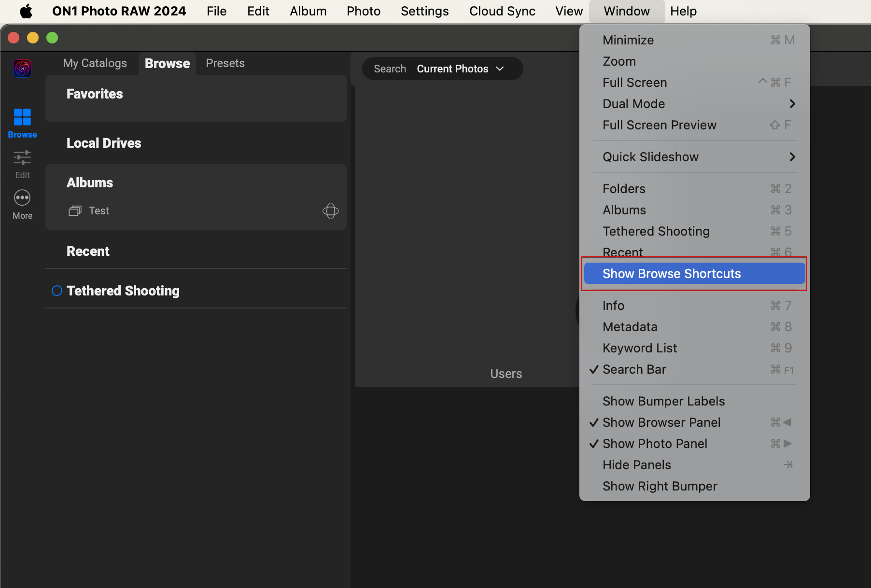
Task: Toggle Show Photo Panel menu item
Action: click(654, 444)
